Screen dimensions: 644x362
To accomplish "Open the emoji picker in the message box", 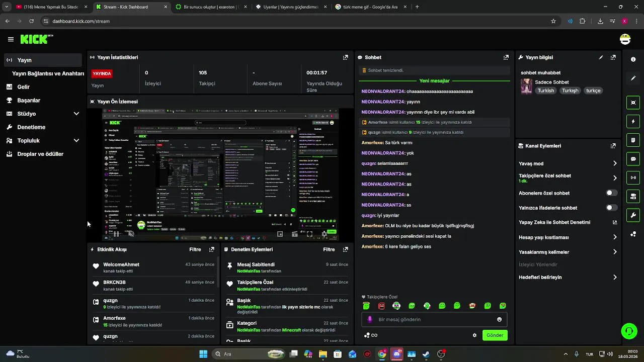I will pos(499,319).
